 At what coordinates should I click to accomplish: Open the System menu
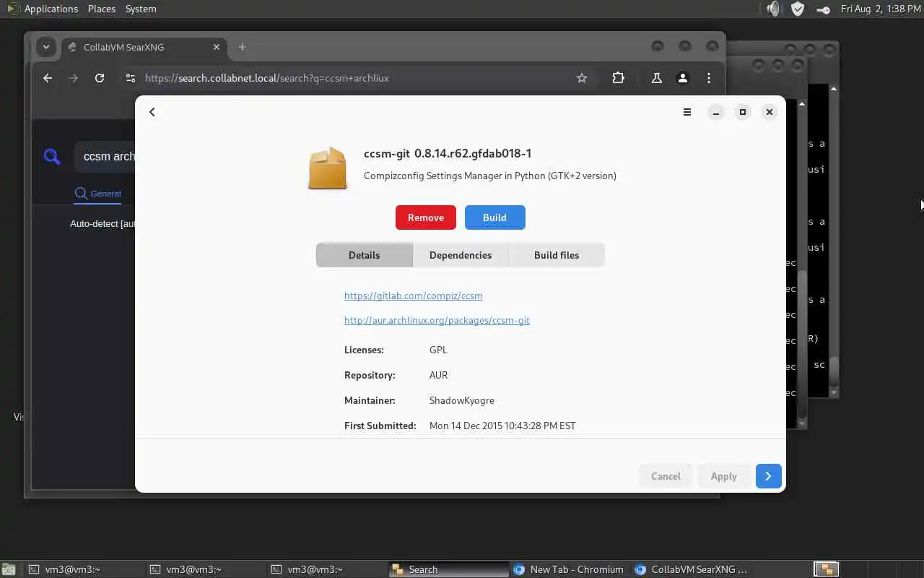[141, 9]
